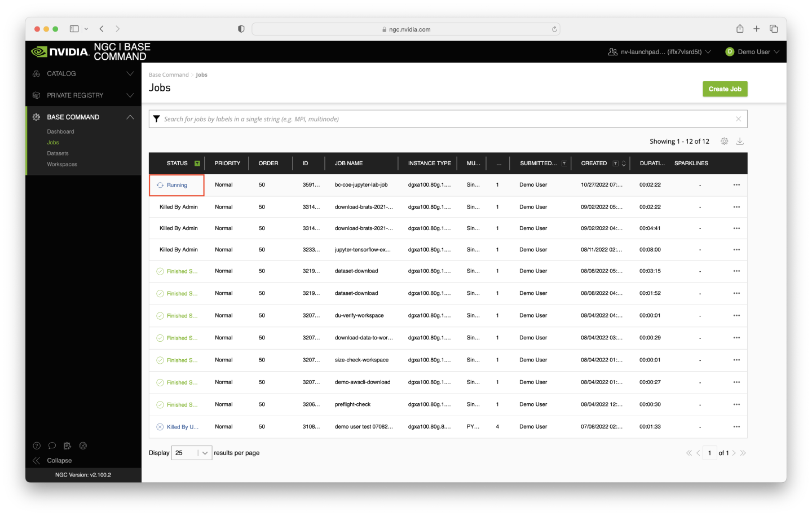Toggle Safari sidebar button

pos(74,29)
